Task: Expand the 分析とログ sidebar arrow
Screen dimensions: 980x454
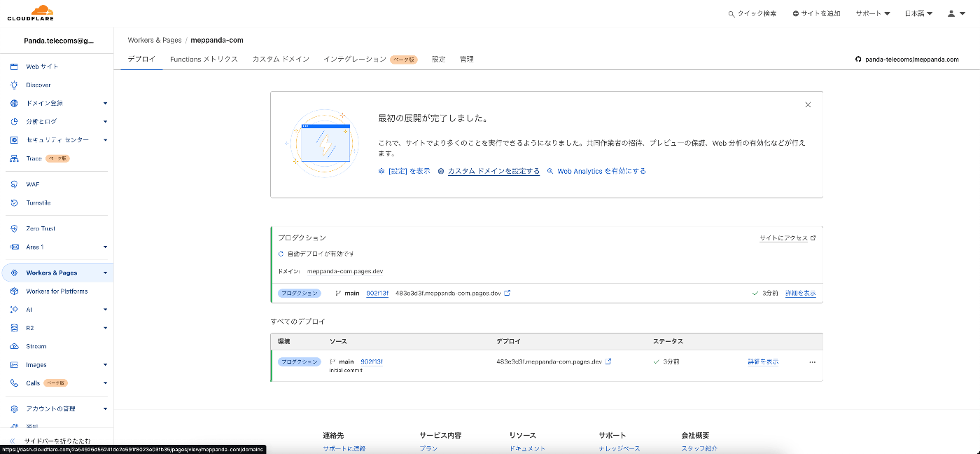Action: click(x=105, y=122)
